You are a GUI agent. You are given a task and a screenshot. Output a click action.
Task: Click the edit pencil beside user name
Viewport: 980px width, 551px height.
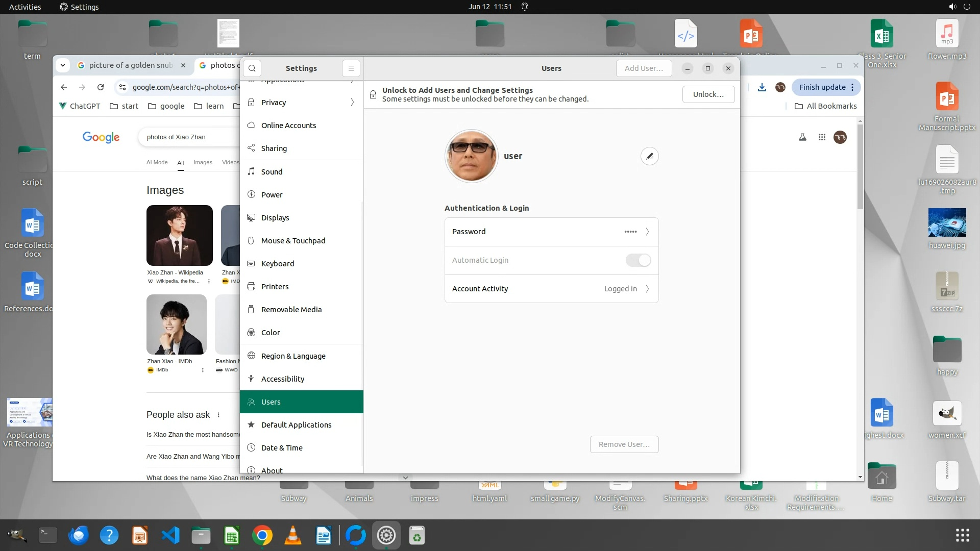(649, 156)
